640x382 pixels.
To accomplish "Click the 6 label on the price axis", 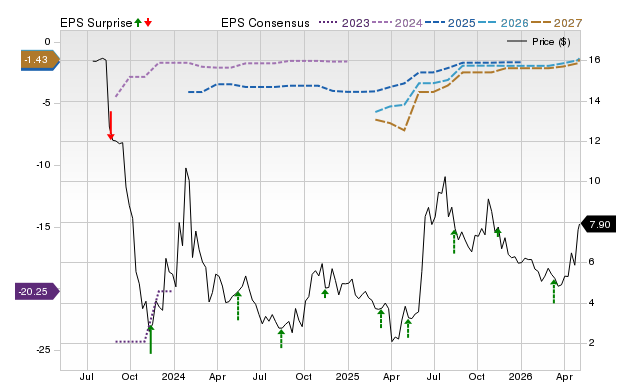I will coord(591,262).
